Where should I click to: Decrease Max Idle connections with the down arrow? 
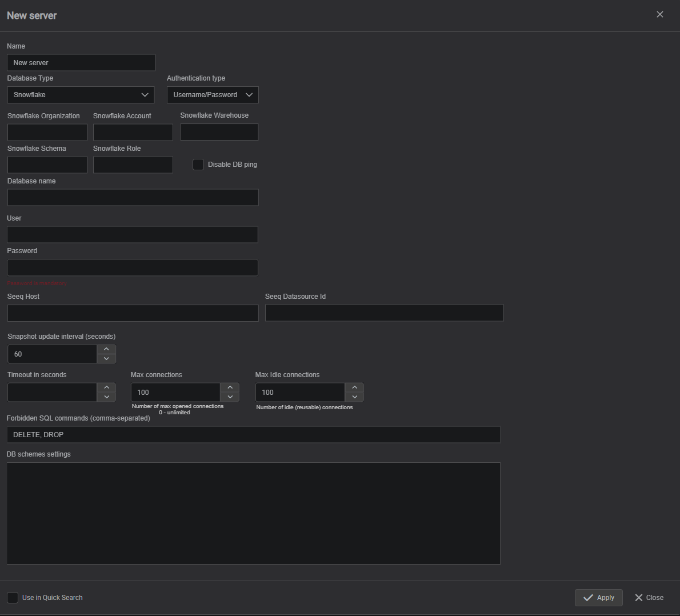point(354,398)
